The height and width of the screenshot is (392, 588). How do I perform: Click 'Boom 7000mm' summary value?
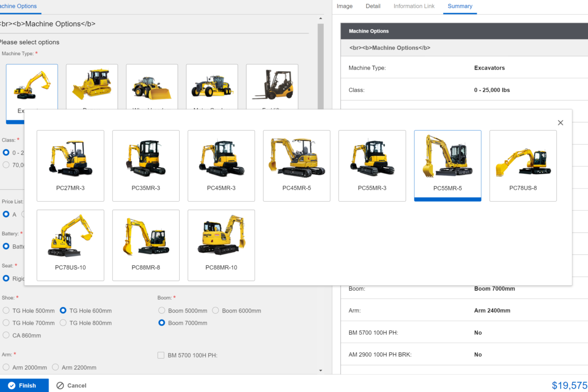pos(495,289)
